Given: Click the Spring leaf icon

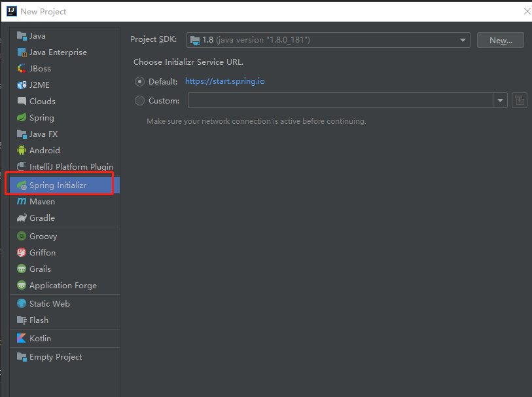Looking at the screenshot, I should pyautogui.click(x=22, y=117).
